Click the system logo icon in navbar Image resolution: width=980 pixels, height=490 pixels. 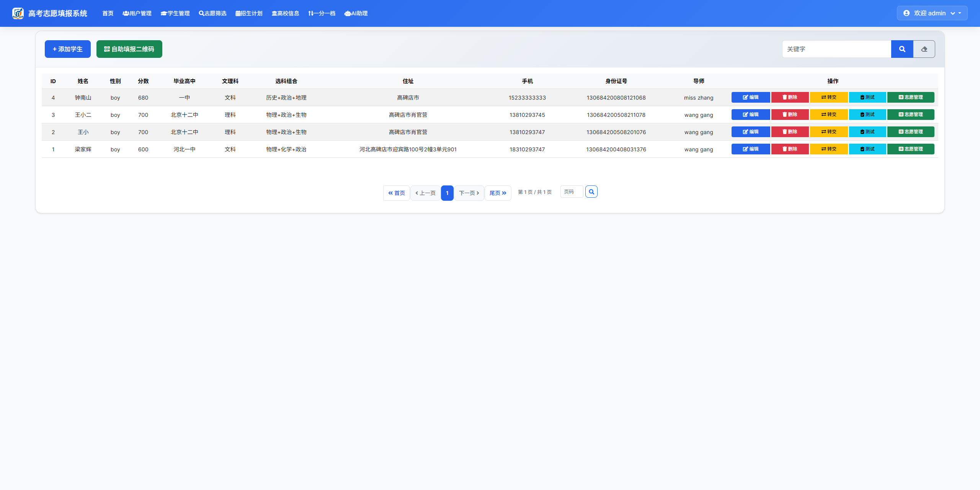18,13
